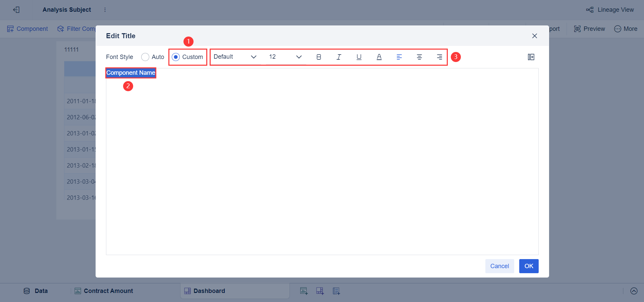Align title text to the left
Screen dimensions: 644x302
(399, 57)
